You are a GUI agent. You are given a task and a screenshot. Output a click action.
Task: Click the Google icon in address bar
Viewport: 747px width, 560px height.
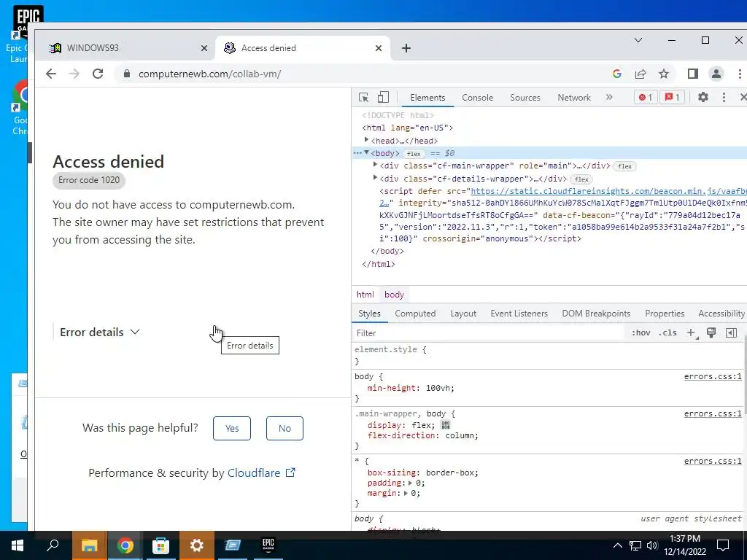tap(617, 74)
